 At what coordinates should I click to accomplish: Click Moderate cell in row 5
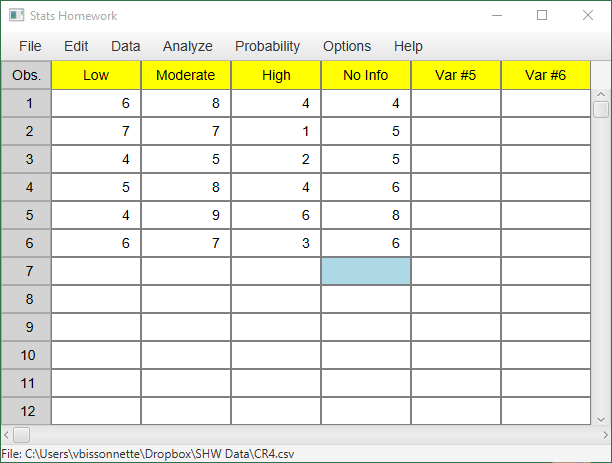click(x=186, y=215)
